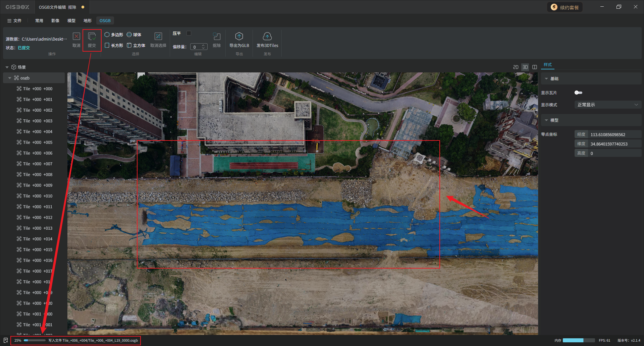This screenshot has height=346, width=644.
Task: Click the 导出为GLB export icon
Action: [x=239, y=37]
